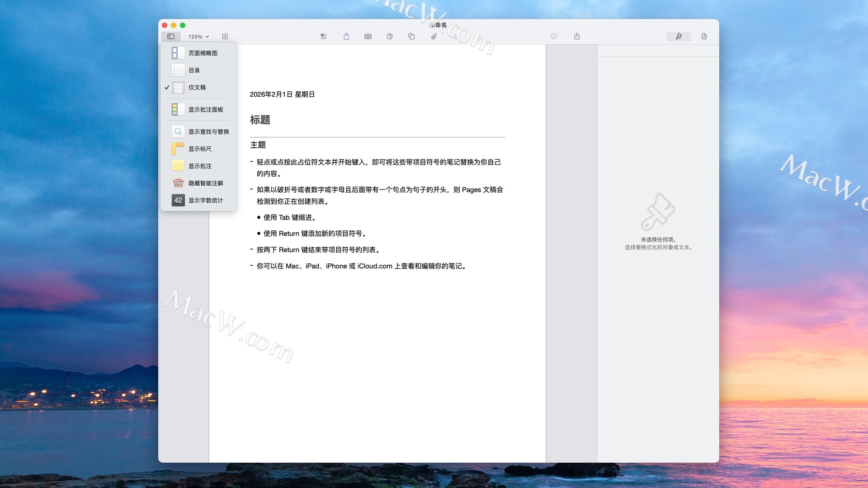The height and width of the screenshot is (488, 868).
Task: Click the View sidebar toolbar icon
Action: (171, 37)
